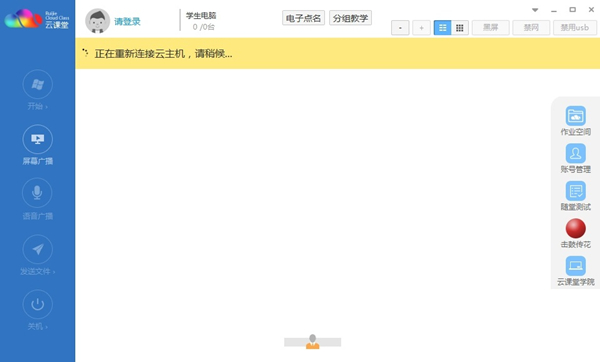Click the Ruijie Cloud Class logo

[x=37, y=19]
